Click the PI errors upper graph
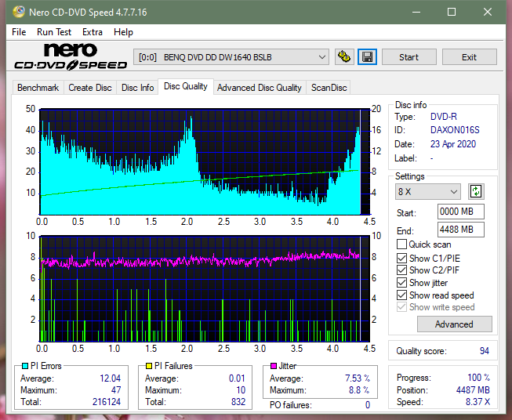The height and width of the screenshot is (420, 512). pyautogui.click(x=205, y=162)
